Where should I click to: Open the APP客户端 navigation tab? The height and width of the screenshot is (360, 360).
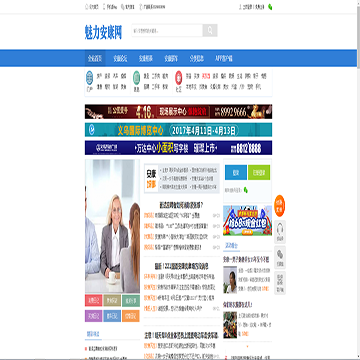click(x=223, y=58)
